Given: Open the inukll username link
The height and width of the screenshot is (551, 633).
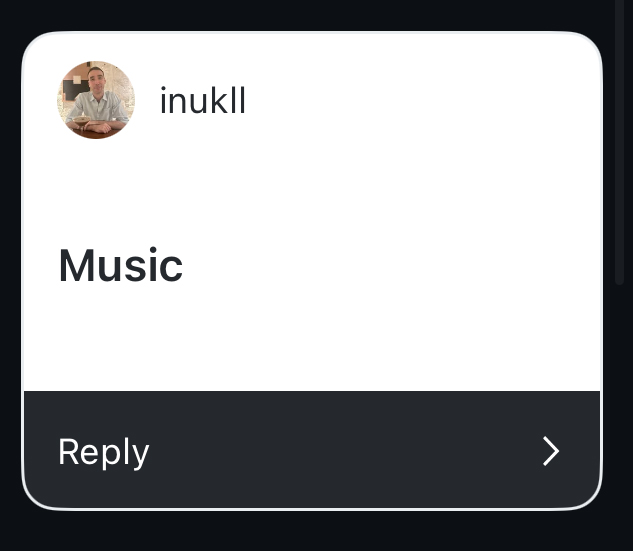Looking at the screenshot, I should point(203,101).
